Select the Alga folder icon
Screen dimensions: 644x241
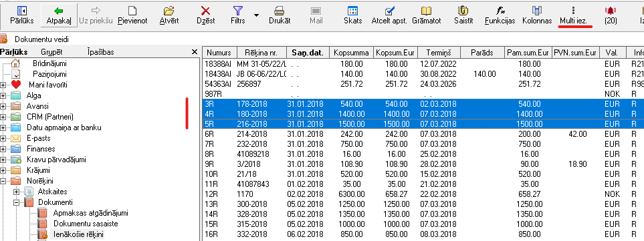pos(15,95)
